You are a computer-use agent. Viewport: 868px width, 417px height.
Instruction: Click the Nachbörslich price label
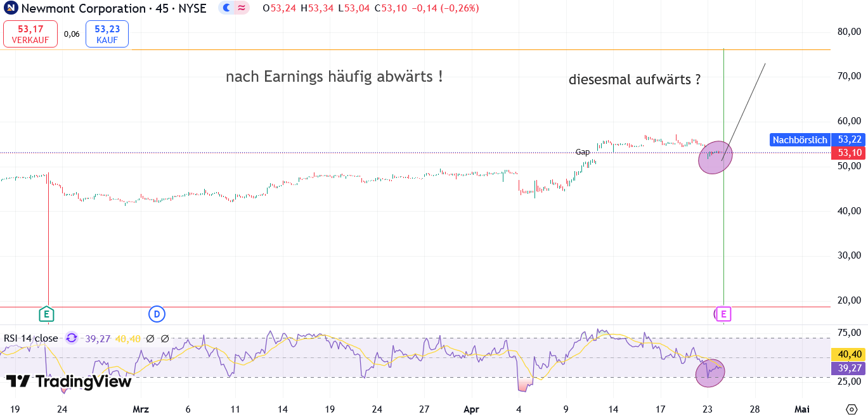[x=800, y=140]
